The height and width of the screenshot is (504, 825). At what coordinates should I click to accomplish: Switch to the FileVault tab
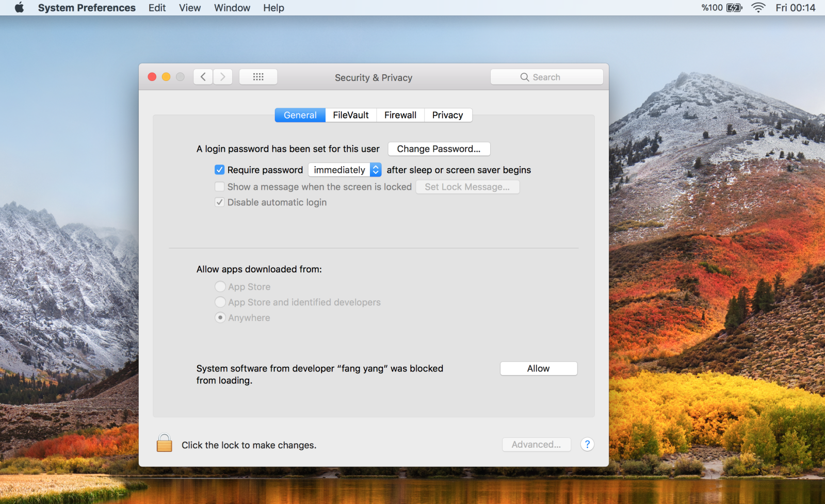pos(351,115)
